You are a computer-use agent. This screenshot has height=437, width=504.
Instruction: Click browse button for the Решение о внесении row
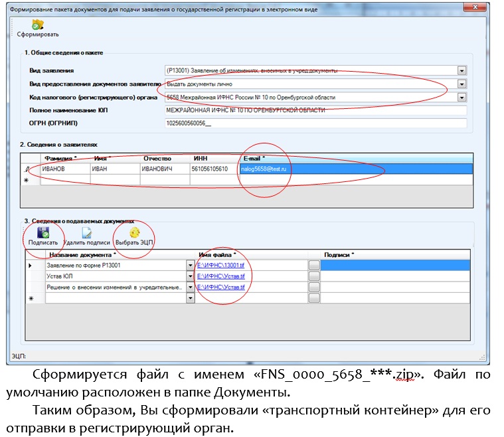tap(314, 287)
